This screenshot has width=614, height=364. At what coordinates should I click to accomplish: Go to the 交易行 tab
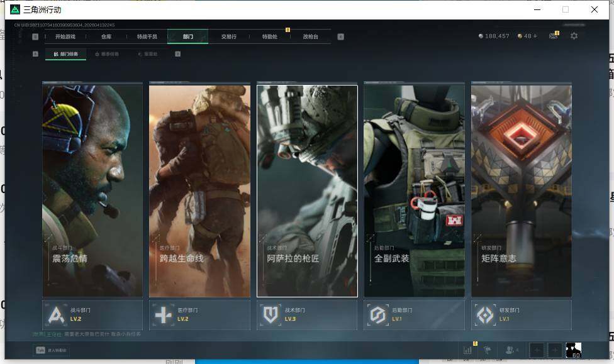(229, 36)
